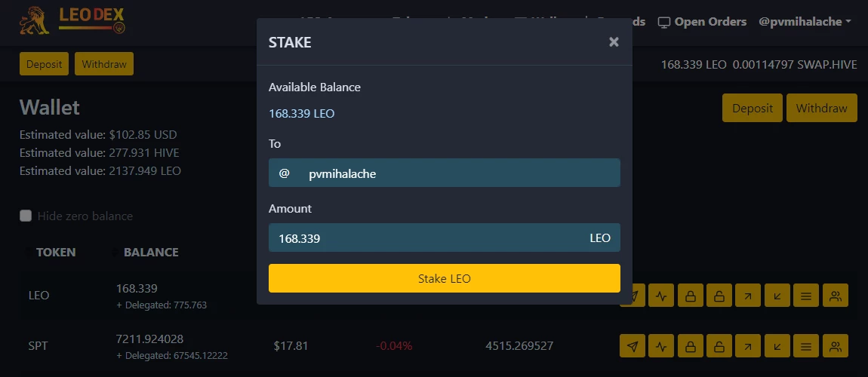Image resolution: width=868 pixels, height=377 pixels.
Task: Close the STAKE dialog
Action: 614,42
